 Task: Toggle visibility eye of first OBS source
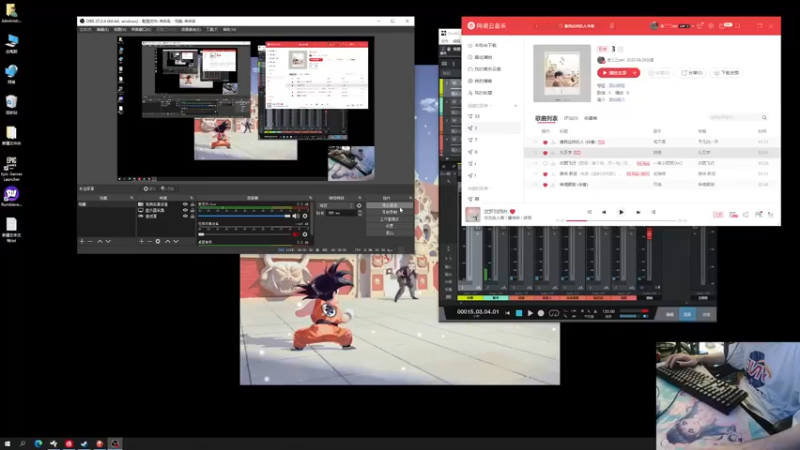point(185,204)
